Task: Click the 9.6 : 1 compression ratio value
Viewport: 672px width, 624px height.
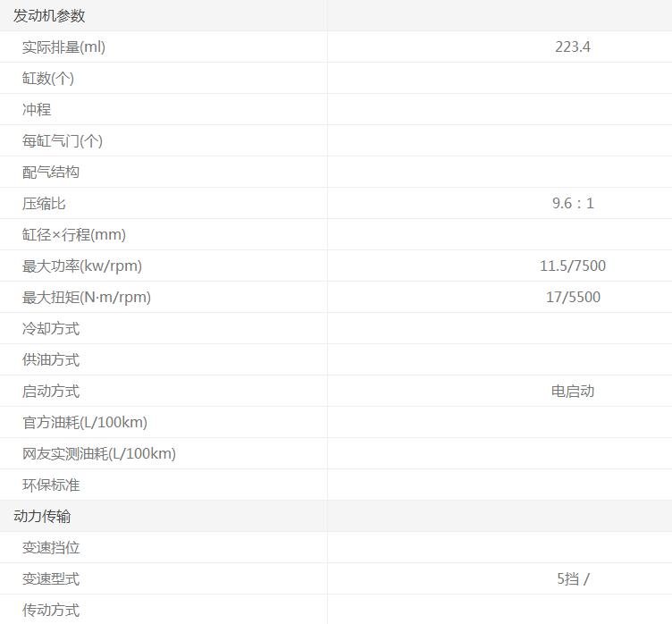Action: click(572, 204)
